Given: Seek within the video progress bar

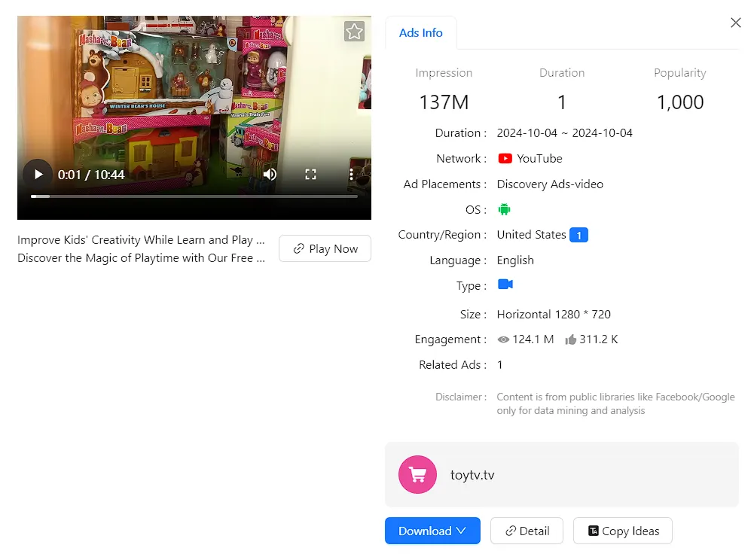Looking at the screenshot, I should (x=194, y=196).
